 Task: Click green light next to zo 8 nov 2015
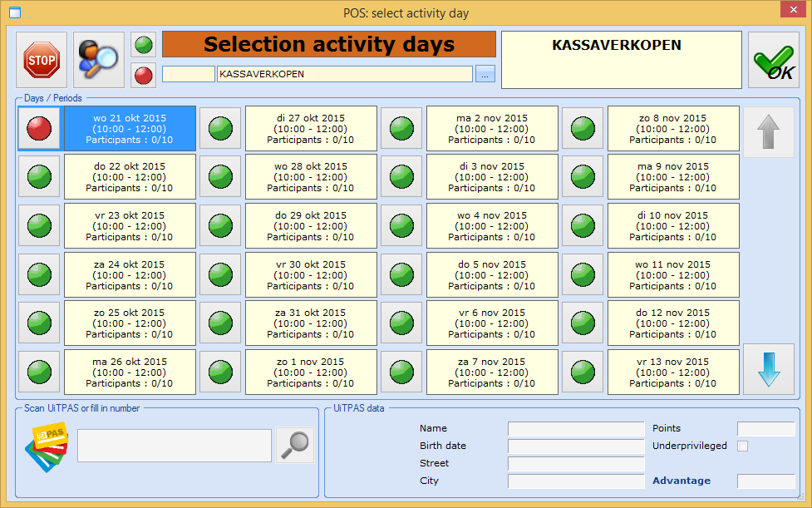click(x=583, y=128)
